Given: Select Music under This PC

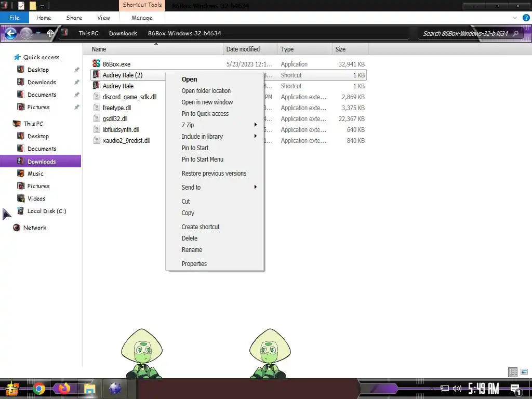Looking at the screenshot, I should 35,174.
